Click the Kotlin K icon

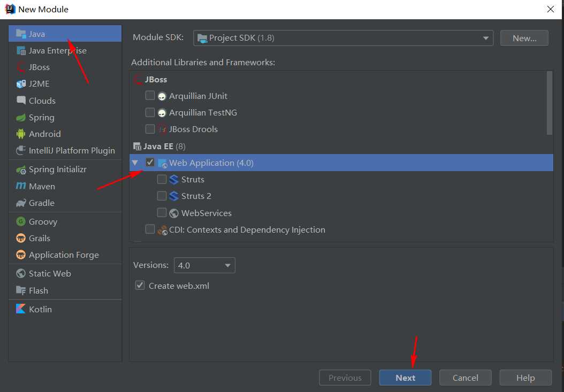(21, 309)
